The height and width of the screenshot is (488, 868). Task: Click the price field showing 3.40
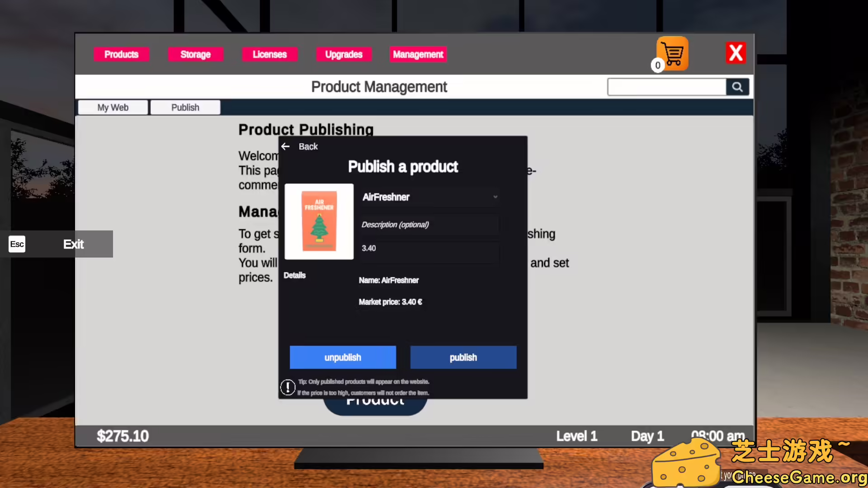pyautogui.click(x=429, y=248)
